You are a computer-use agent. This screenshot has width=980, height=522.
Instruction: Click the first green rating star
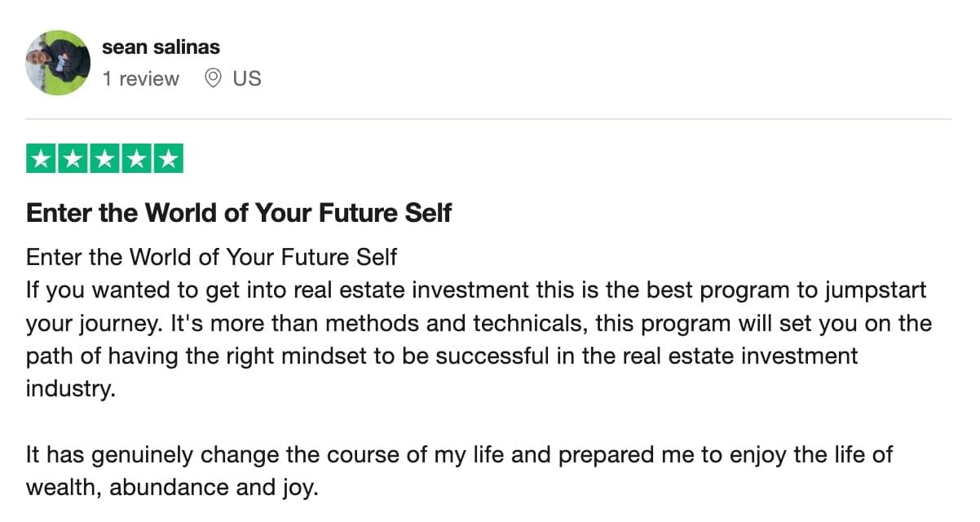42,158
